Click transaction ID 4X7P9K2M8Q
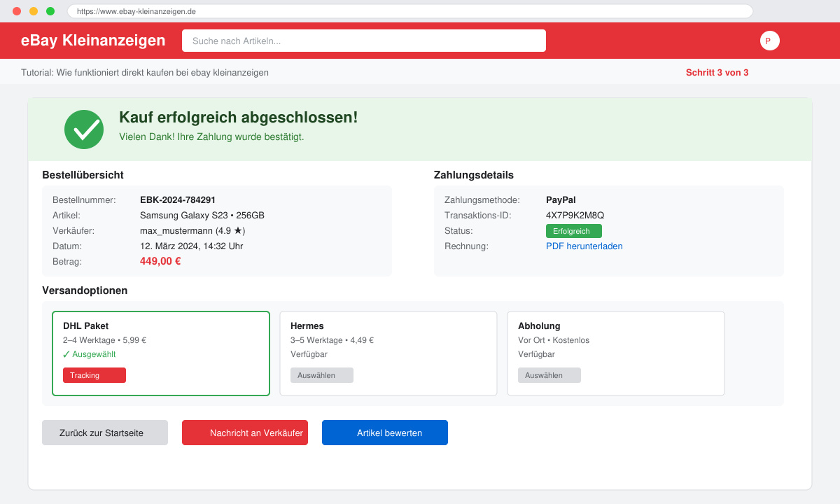The image size is (840, 504). tap(575, 216)
